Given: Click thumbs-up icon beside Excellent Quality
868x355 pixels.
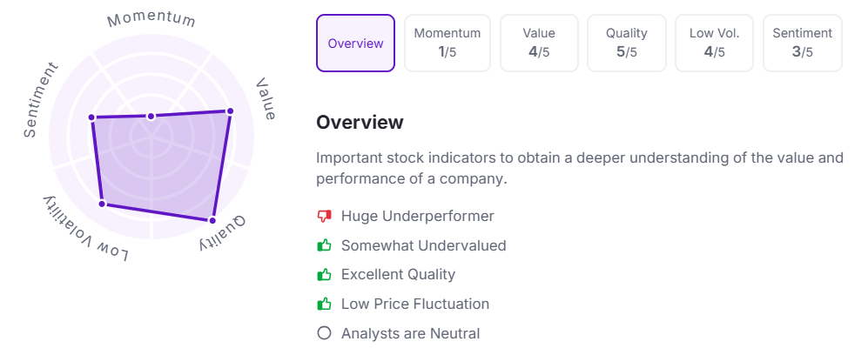Looking at the screenshot, I should click(x=325, y=275).
